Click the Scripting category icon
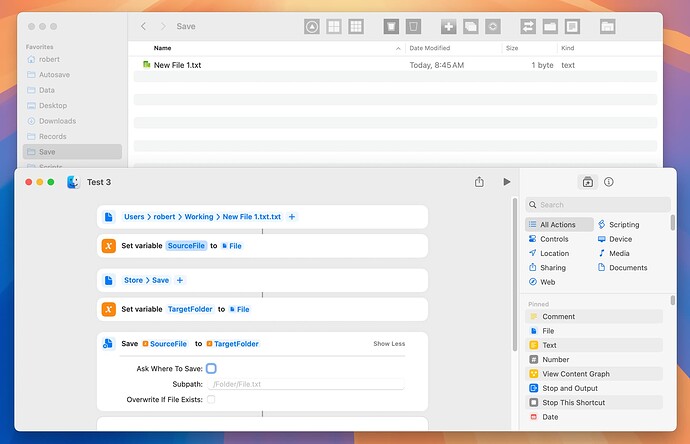The width and height of the screenshot is (690, 444). tap(601, 225)
